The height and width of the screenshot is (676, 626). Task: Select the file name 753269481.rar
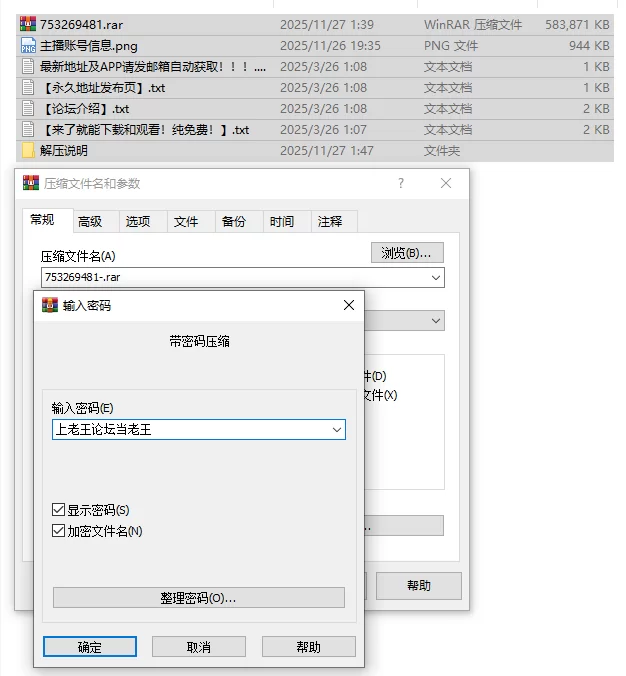point(81,25)
